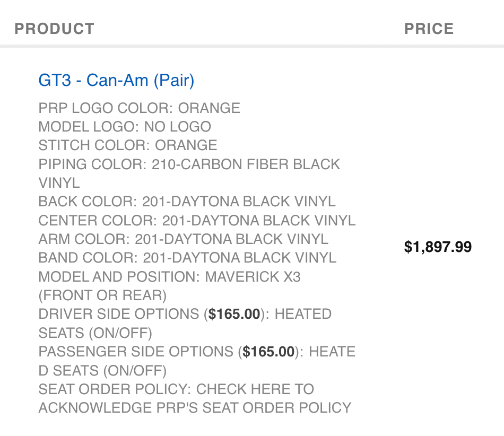Click ACKNOWLEDGE PRP'S SEAT ORDER POLICY text
504x436 pixels.
click(x=195, y=408)
